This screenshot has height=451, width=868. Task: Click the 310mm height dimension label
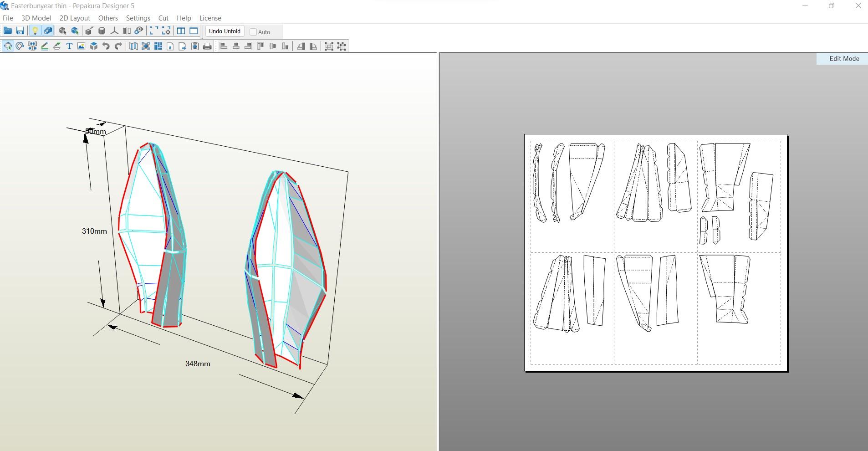(x=94, y=231)
